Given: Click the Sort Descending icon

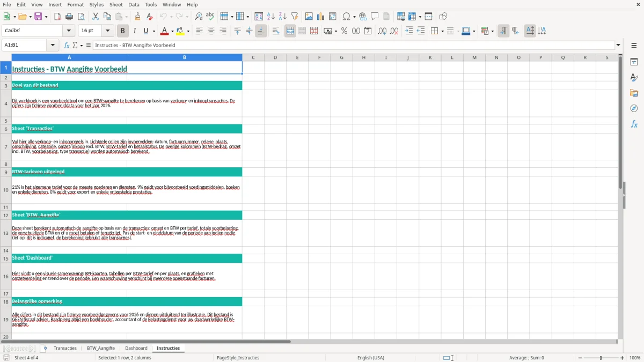Looking at the screenshot, I should 283,17.
